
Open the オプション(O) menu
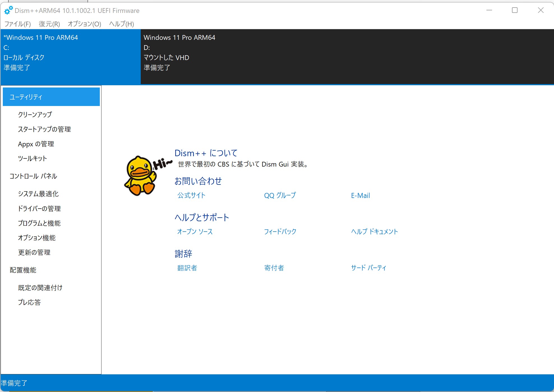click(84, 24)
